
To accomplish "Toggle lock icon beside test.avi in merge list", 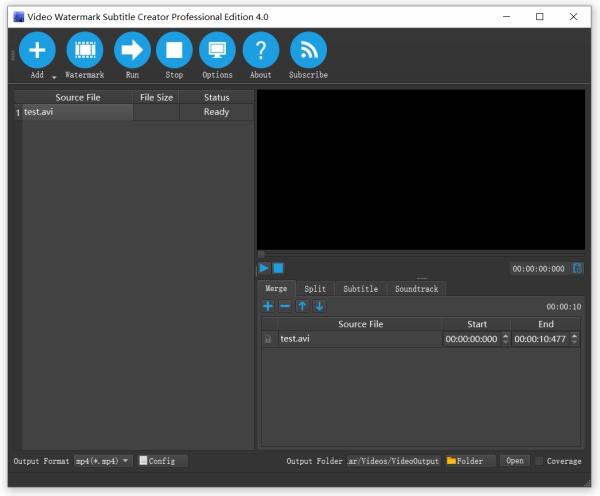I will [x=268, y=339].
